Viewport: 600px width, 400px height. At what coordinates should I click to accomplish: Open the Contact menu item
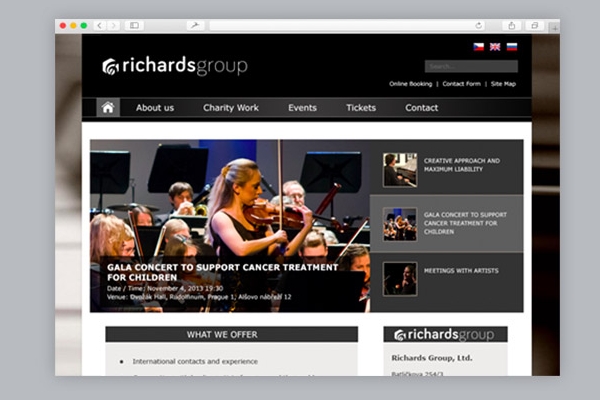click(421, 108)
